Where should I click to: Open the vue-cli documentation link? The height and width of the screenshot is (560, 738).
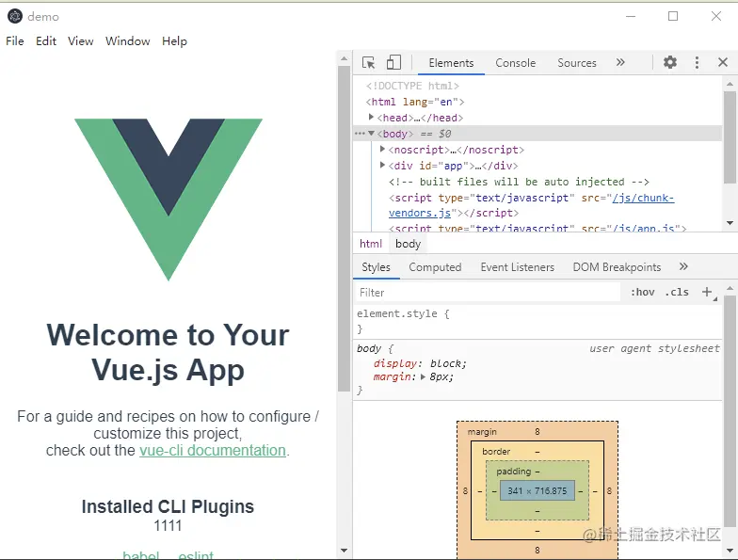tap(213, 450)
